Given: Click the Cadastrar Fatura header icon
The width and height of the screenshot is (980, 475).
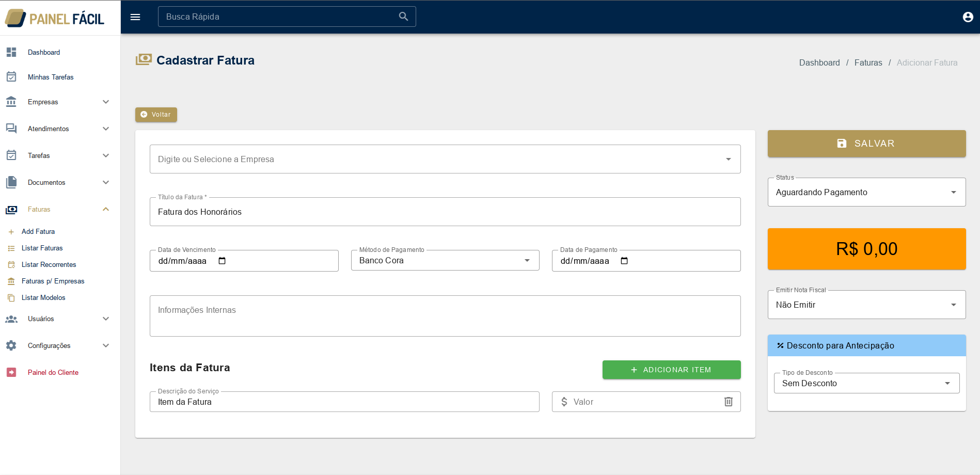Looking at the screenshot, I should coord(144,60).
